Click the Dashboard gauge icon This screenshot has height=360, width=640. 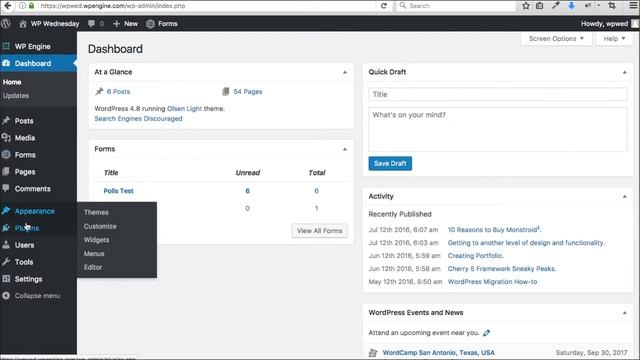click(x=6, y=63)
